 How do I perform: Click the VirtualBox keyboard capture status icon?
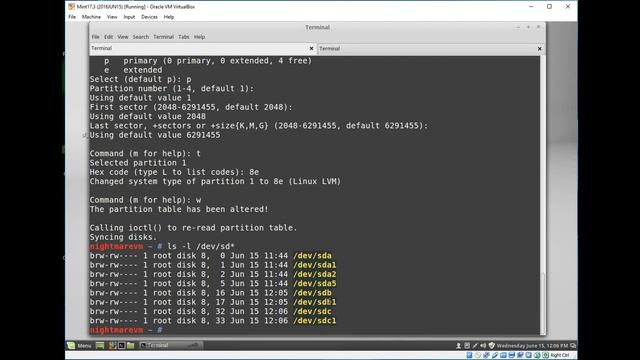546,355
